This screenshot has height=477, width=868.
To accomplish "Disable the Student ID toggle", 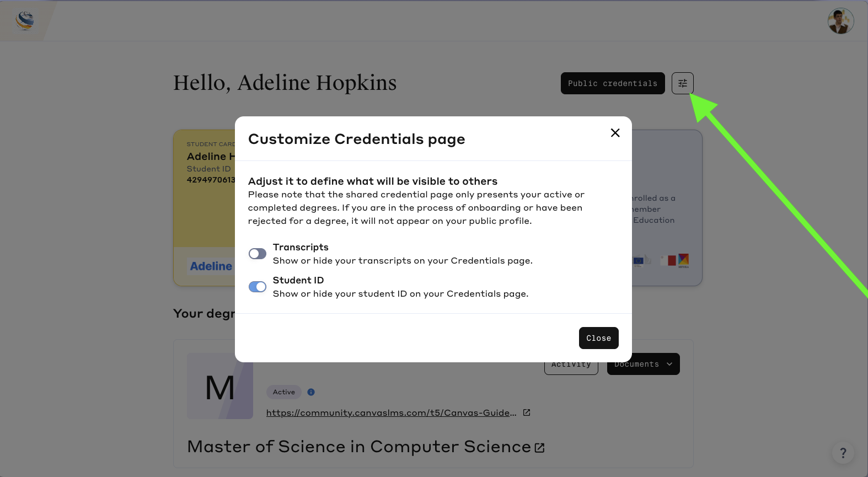I will [x=258, y=287].
